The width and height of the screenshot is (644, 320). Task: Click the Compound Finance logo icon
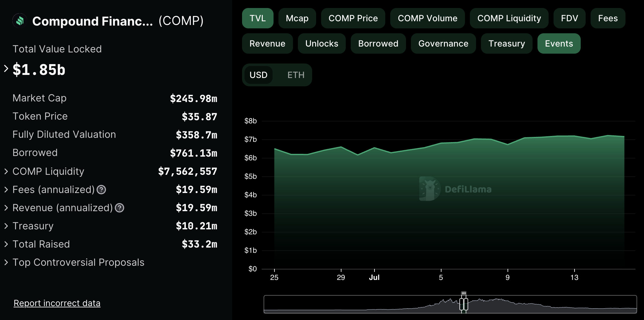click(x=20, y=21)
